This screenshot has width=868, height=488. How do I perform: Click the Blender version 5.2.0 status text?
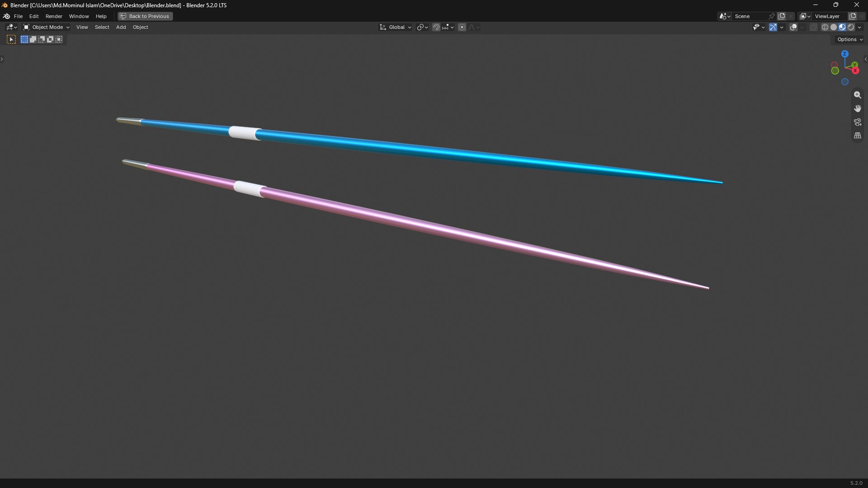click(856, 483)
